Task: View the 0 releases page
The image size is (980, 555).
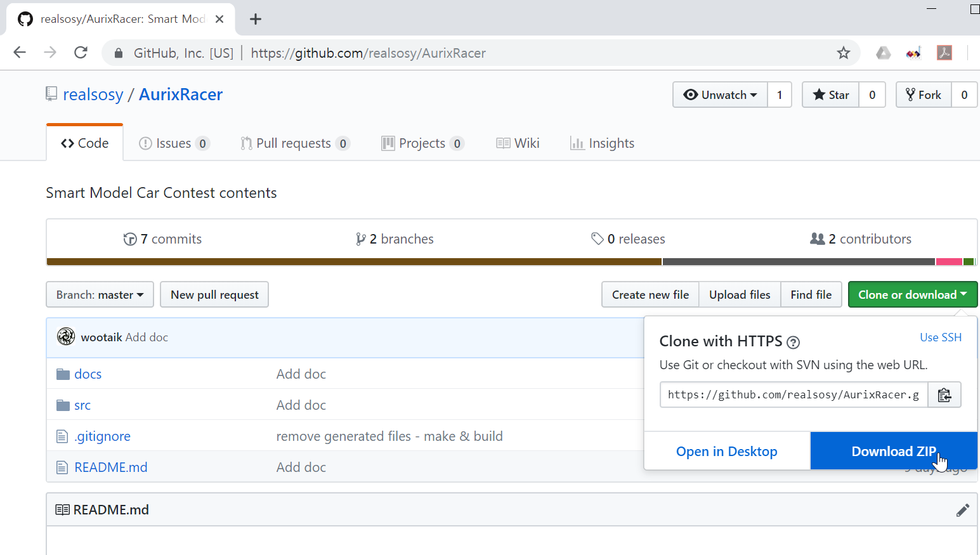Action: 628,239
